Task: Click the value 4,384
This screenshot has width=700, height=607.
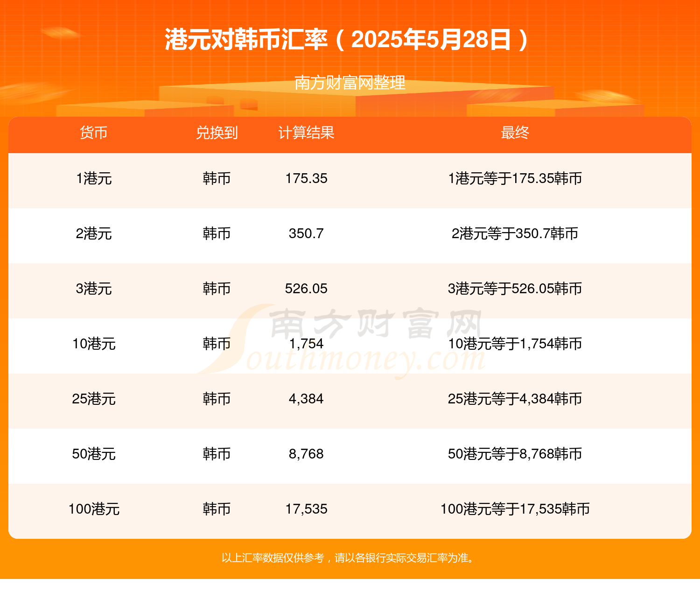Action: [x=306, y=399]
